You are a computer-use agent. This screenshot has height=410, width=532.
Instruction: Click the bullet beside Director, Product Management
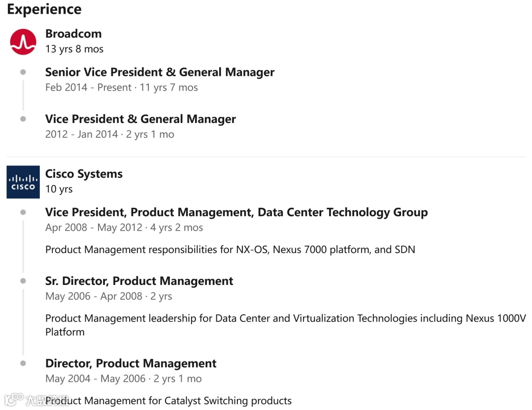click(x=23, y=363)
